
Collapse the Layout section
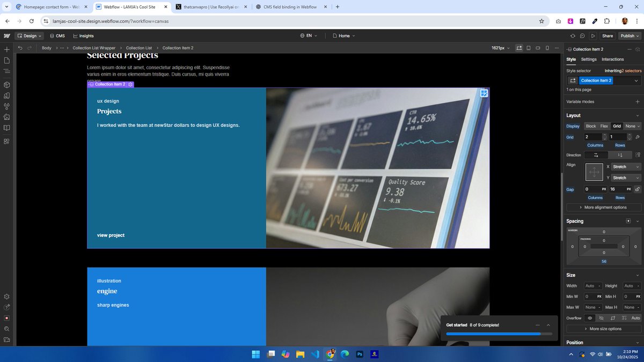coord(637,115)
